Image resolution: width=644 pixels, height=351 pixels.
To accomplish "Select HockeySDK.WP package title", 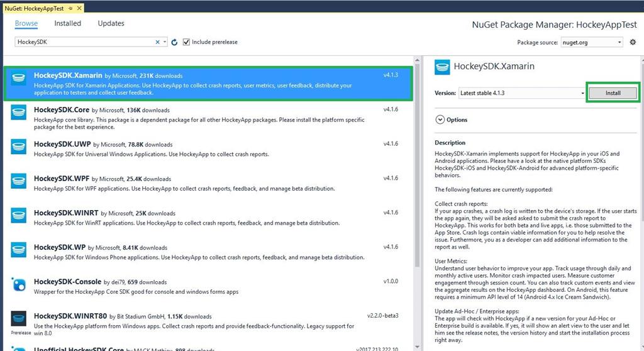I will point(60,247).
